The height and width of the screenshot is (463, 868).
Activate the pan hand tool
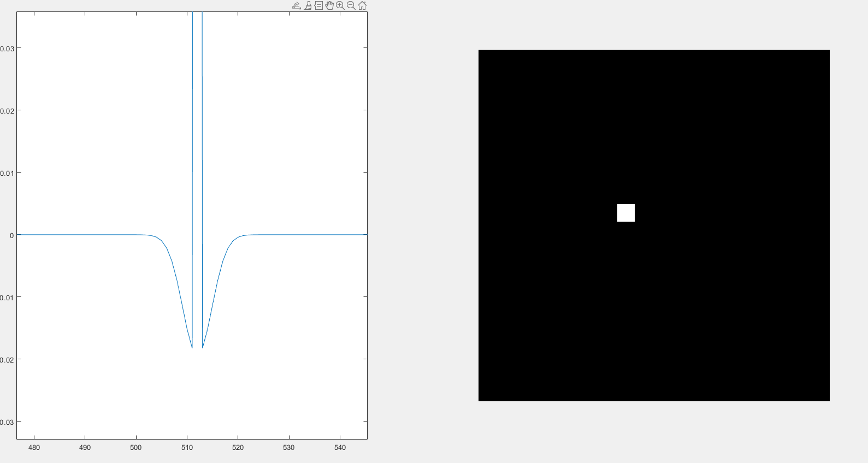click(x=329, y=5)
